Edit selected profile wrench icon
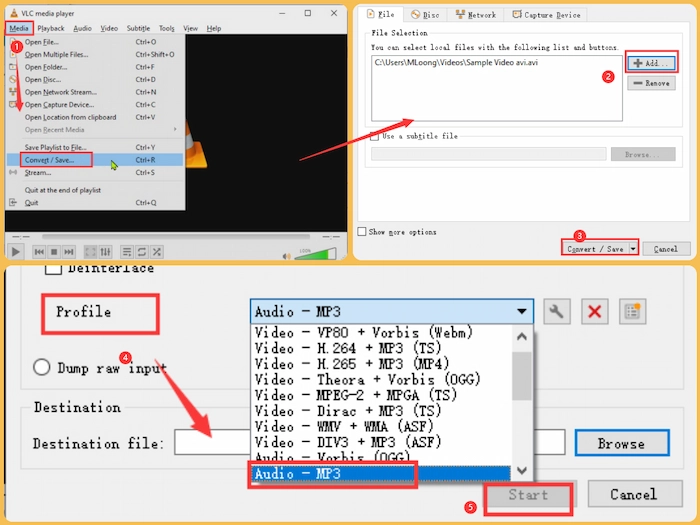Image resolution: width=700 pixels, height=525 pixels. [x=557, y=311]
